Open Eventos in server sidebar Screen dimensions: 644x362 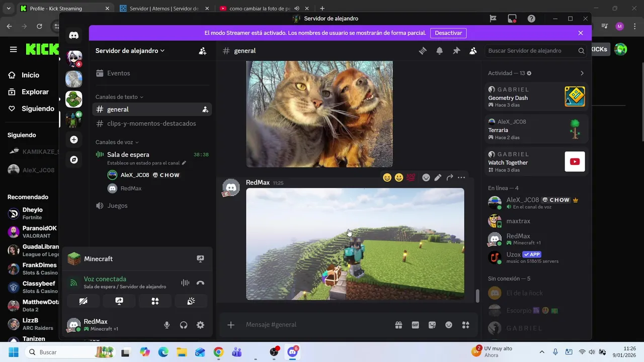(x=152, y=73)
